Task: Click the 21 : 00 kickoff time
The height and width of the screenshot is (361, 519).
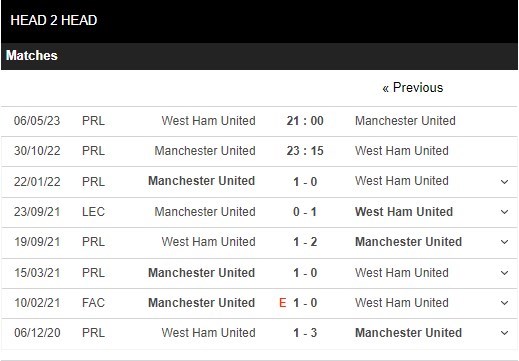Action: coord(305,121)
